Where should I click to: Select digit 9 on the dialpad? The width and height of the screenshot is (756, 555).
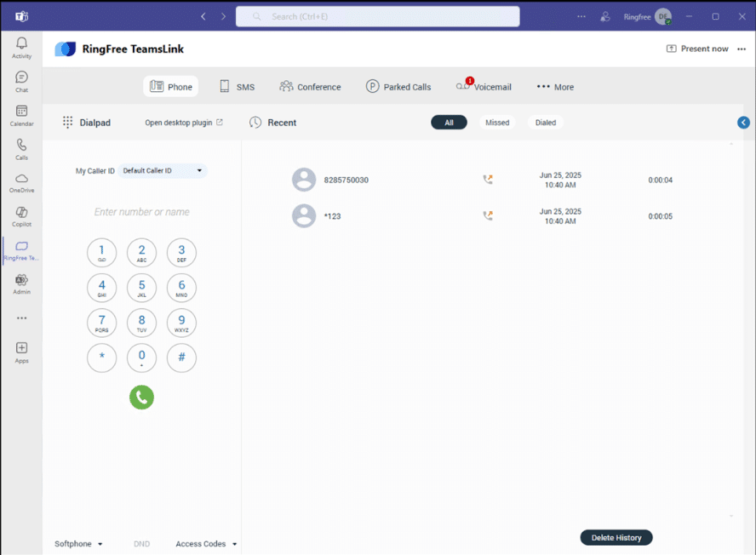[181, 323]
